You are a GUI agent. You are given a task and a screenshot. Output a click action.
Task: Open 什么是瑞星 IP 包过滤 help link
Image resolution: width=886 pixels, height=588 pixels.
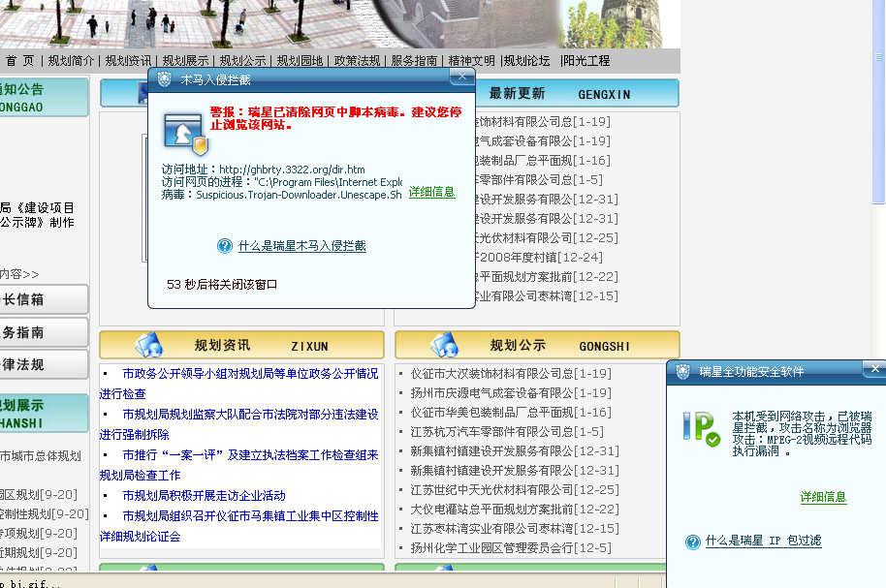[764, 541]
